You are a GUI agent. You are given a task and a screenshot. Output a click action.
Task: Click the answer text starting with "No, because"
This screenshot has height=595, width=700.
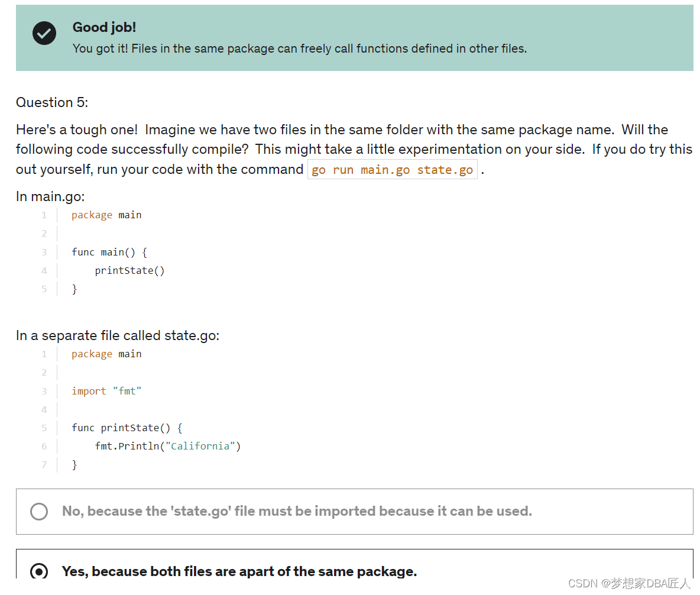[x=297, y=511]
